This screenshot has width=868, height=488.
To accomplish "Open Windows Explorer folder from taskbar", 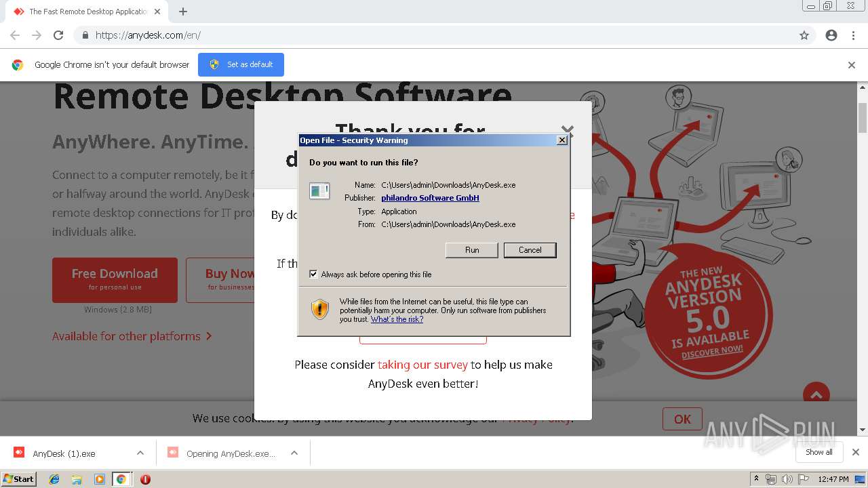I will click(77, 479).
